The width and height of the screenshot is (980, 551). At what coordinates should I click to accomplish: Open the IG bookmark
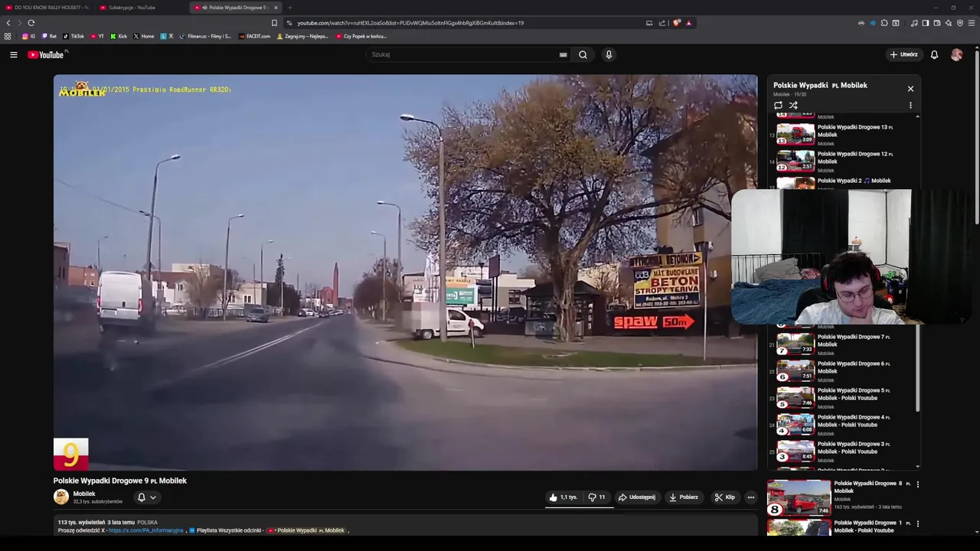28,36
